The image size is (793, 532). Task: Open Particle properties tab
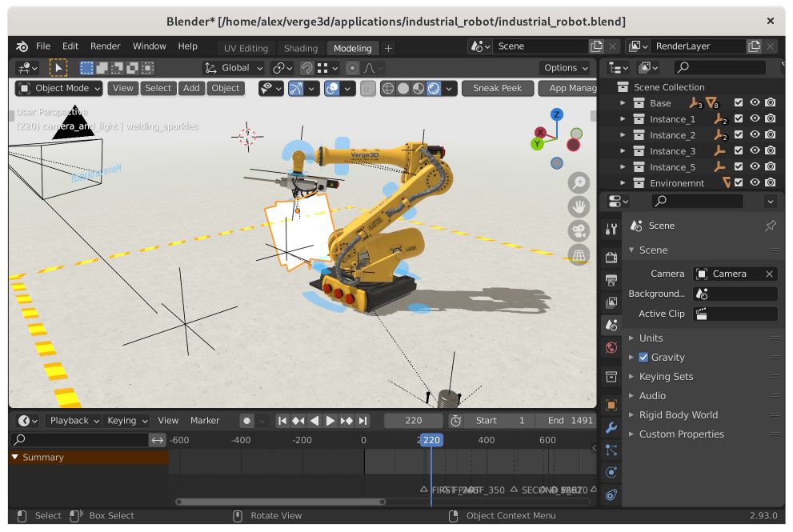tap(611, 450)
